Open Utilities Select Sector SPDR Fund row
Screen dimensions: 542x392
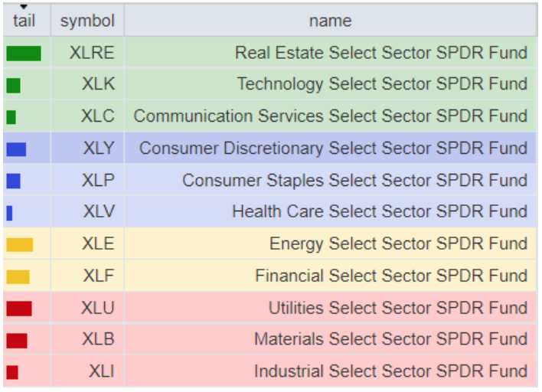click(397, 308)
